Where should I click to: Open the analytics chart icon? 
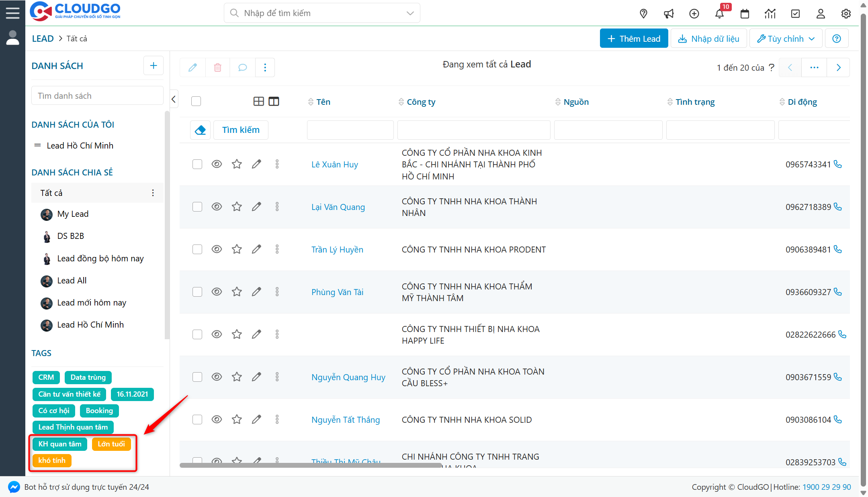(770, 14)
